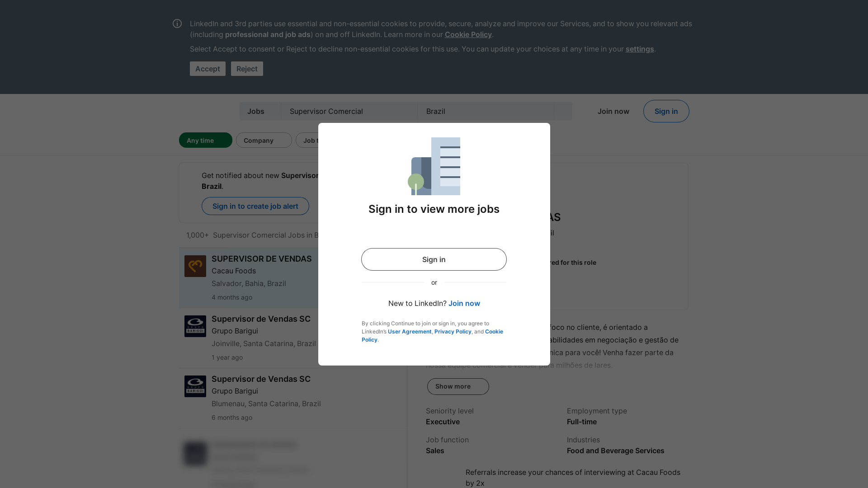Image resolution: width=868 pixels, height=488 pixels.
Task: Accept non-essential cookies
Action: [208, 69]
